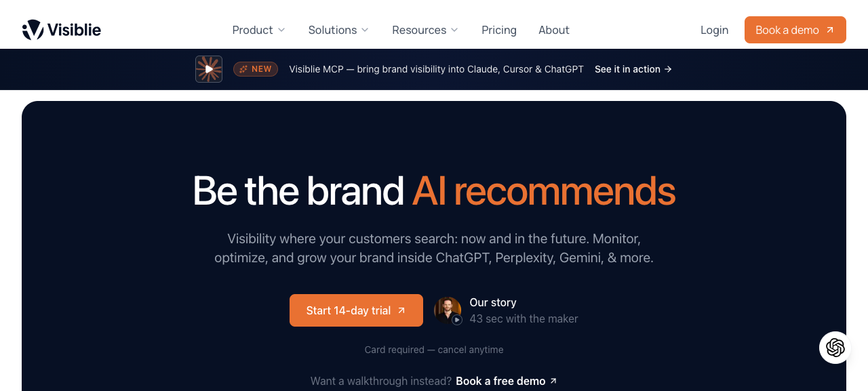Screen dimensions: 868x391
Task: Click the Visiblie MCP announcement text
Action: (436, 69)
